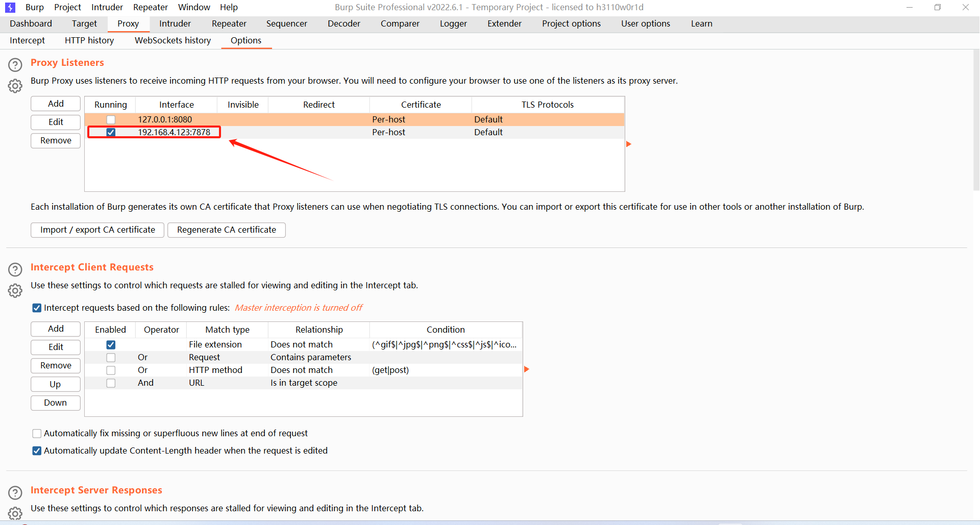The width and height of the screenshot is (980, 525).
Task: Open Proxy Listeners settings gear menu
Action: [15, 86]
